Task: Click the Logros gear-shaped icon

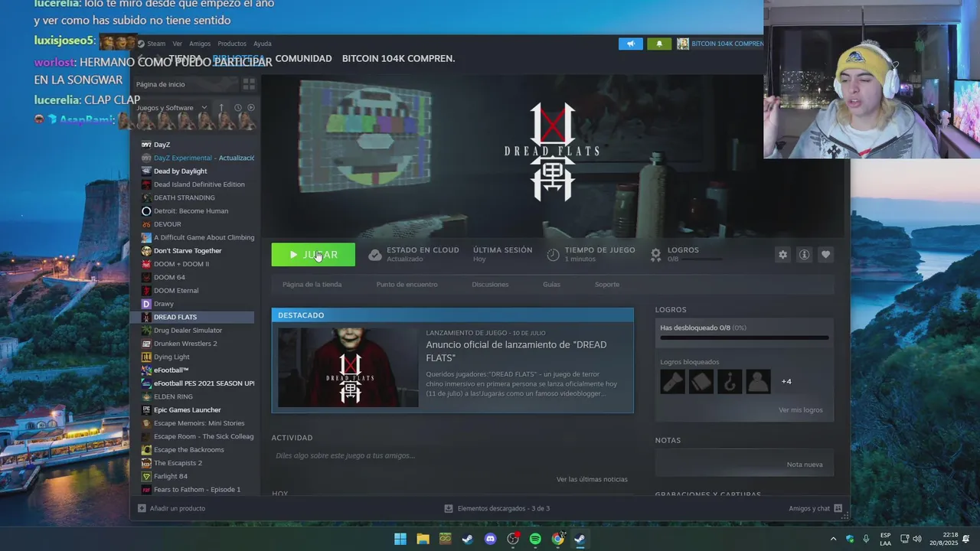Action: coord(655,255)
